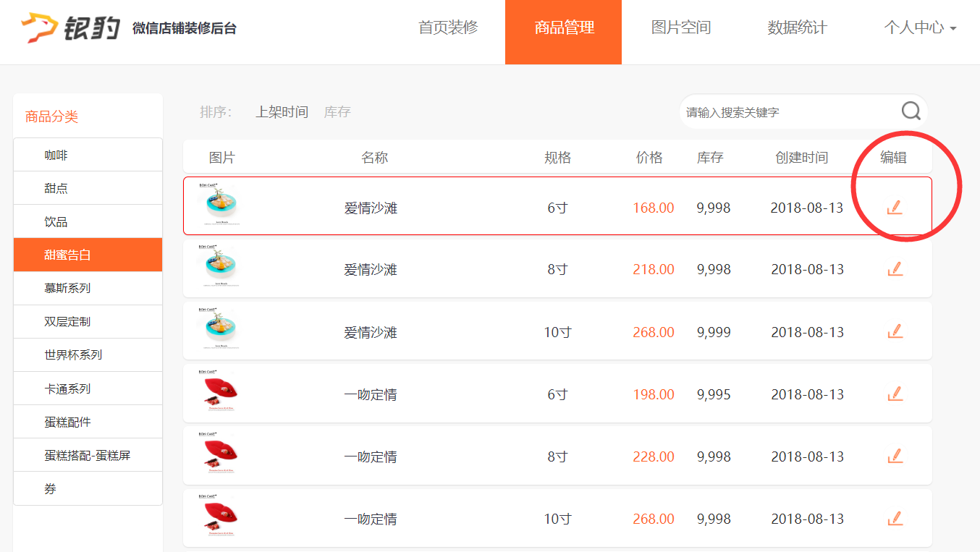Click the 银豹 logo icon
The height and width of the screenshot is (552, 980).
click(x=40, y=27)
